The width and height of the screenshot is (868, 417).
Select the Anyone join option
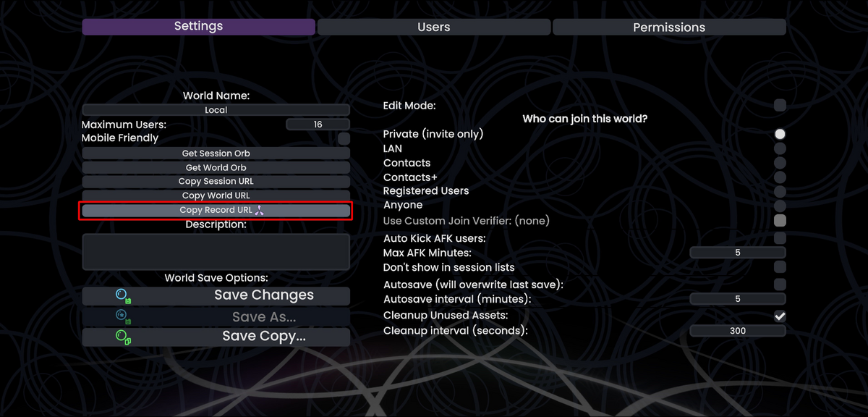[780, 206]
